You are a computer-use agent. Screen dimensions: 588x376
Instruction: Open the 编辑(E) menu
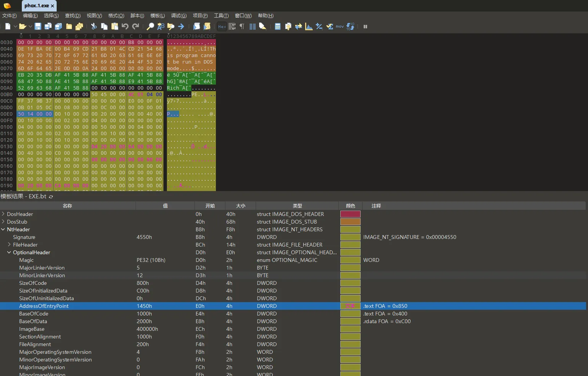(x=30, y=16)
